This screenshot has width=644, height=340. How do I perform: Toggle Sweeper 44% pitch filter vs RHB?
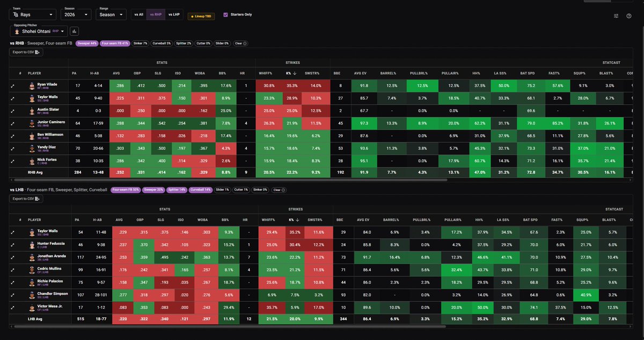click(87, 43)
